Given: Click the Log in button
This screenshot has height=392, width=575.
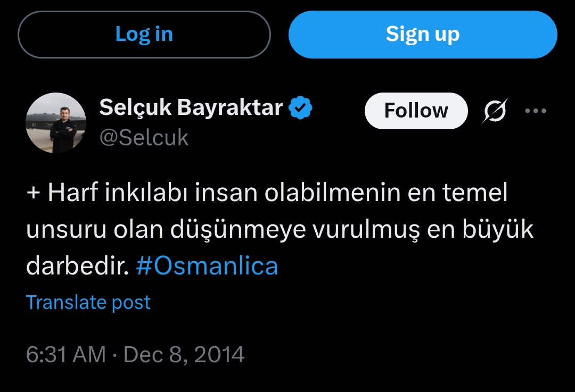Looking at the screenshot, I should pos(144,35).
